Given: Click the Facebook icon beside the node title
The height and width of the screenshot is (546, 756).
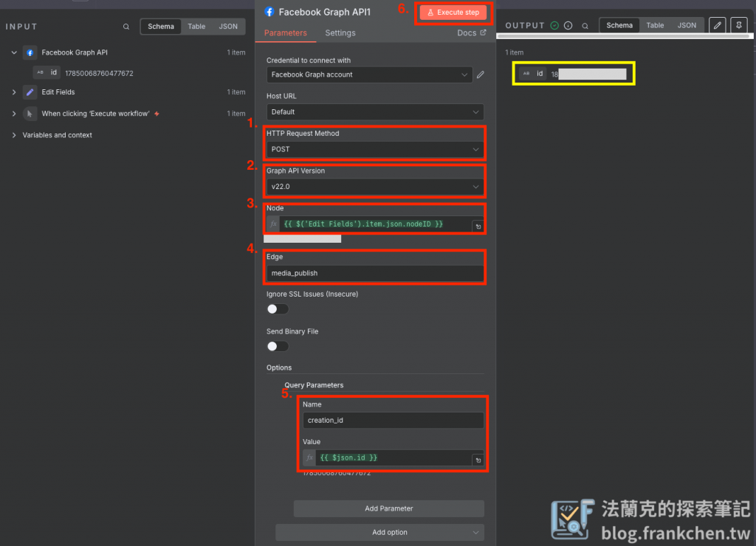Looking at the screenshot, I should tap(269, 12).
